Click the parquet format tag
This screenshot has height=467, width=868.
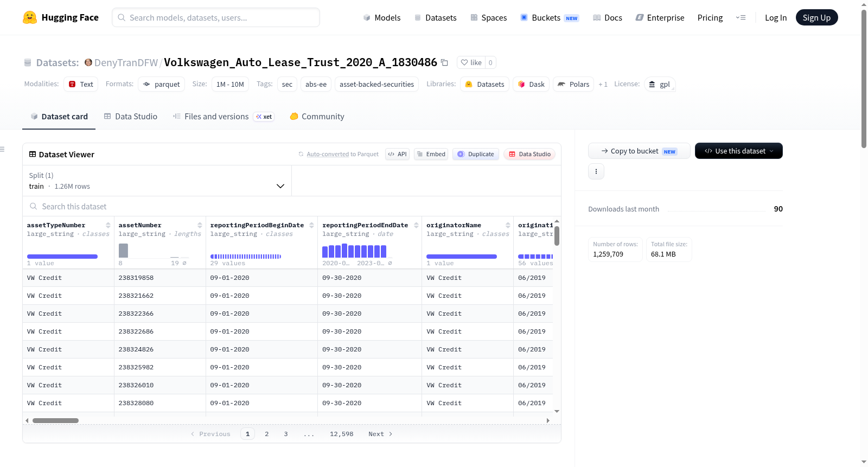(x=161, y=84)
